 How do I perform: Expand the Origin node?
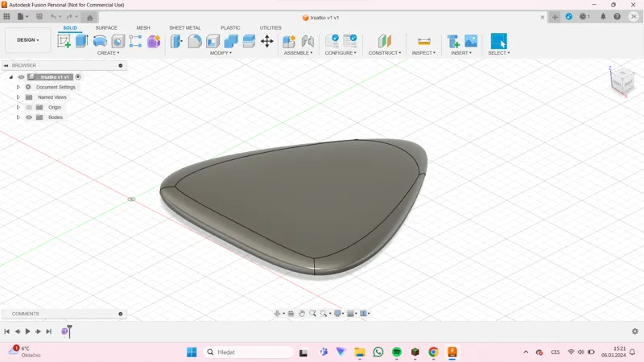point(18,107)
